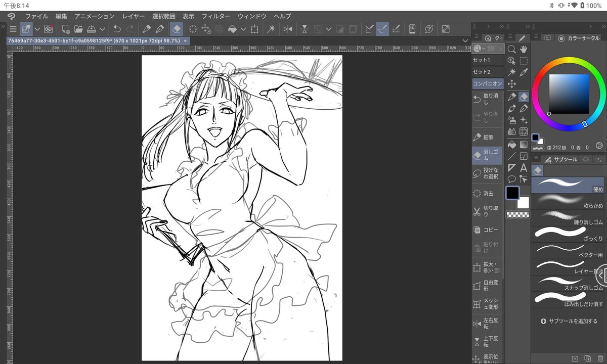607x364 pixels.
Task: Open the レイヤー menu
Action: tap(134, 16)
